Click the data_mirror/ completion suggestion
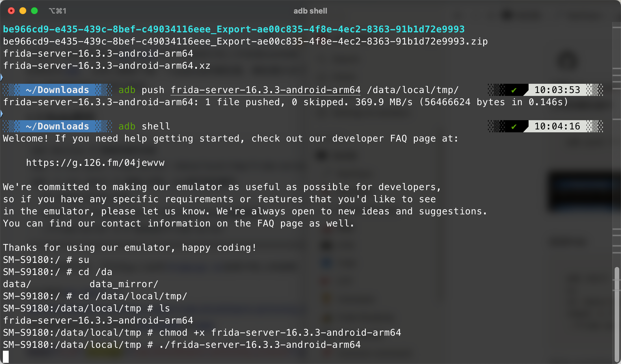 124,284
